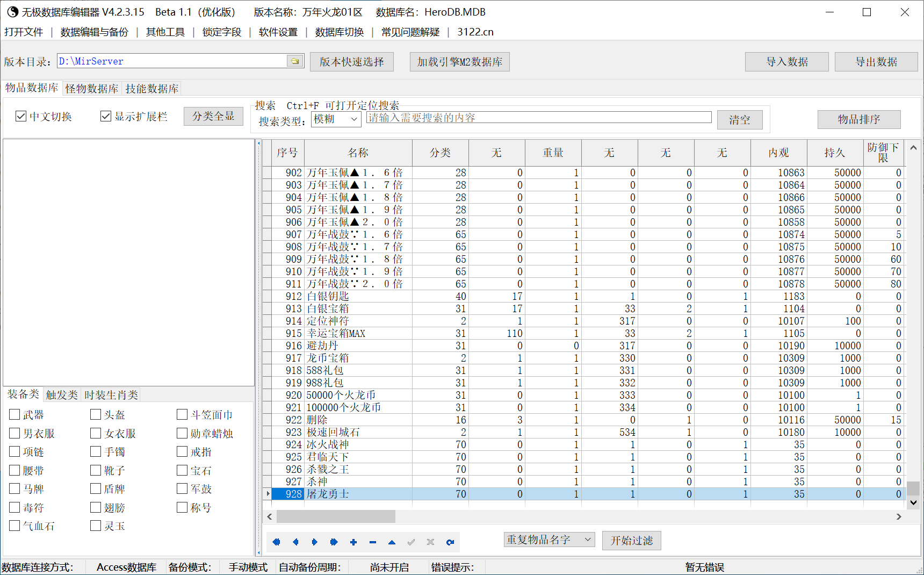Click the 版本目录 path input field

coord(172,61)
